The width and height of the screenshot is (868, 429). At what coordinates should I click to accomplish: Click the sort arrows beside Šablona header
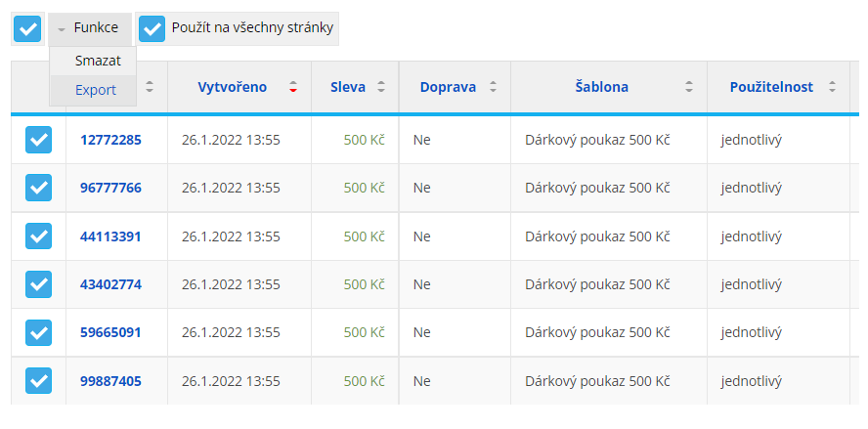(689, 87)
